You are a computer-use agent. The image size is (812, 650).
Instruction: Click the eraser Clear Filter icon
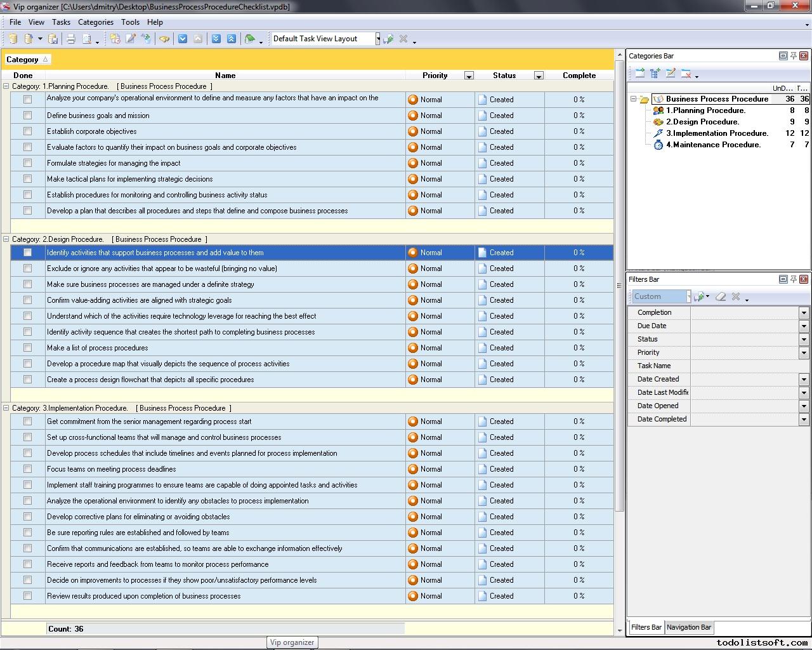721,296
